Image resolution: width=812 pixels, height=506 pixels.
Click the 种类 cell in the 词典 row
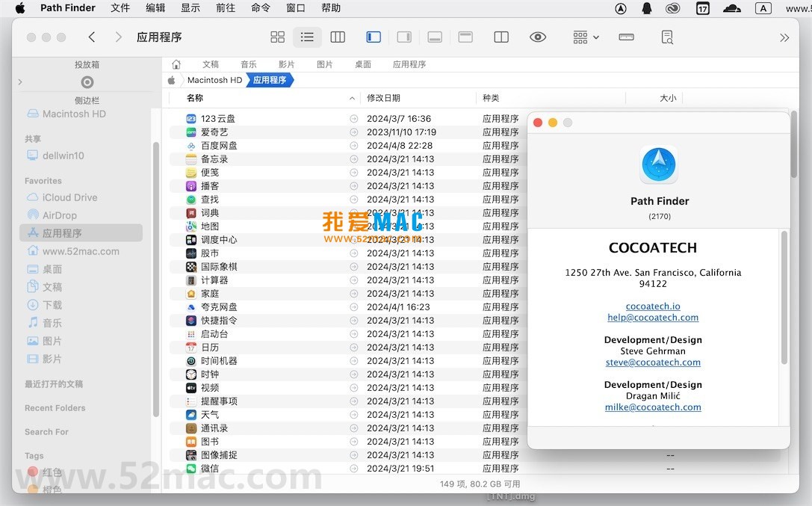click(x=500, y=213)
